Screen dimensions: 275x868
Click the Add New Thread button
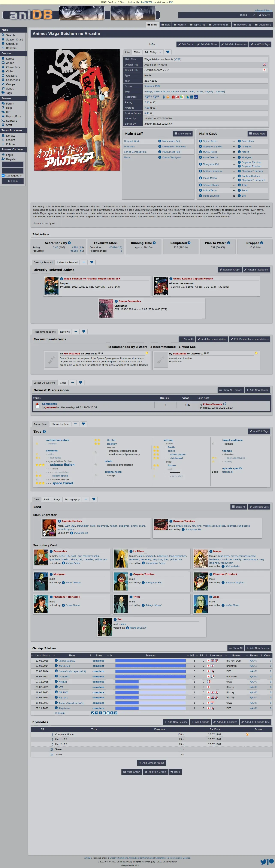click(x=257, y=390)
